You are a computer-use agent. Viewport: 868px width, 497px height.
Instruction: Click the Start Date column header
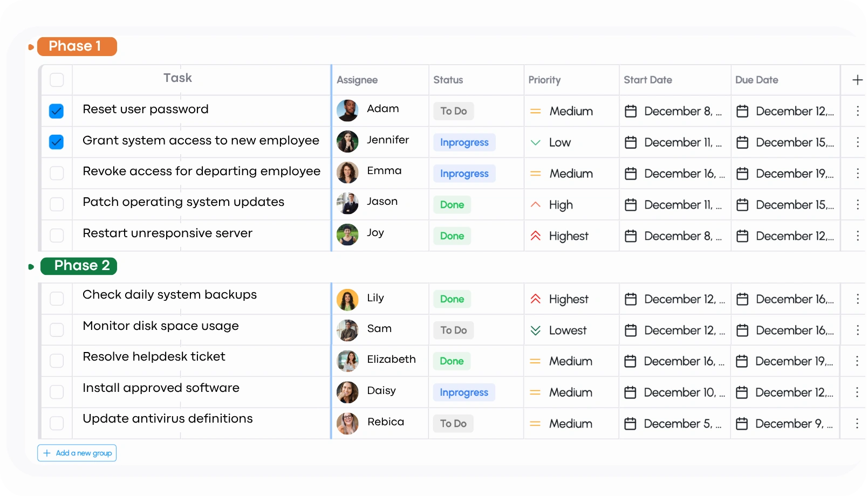(648, 80)
